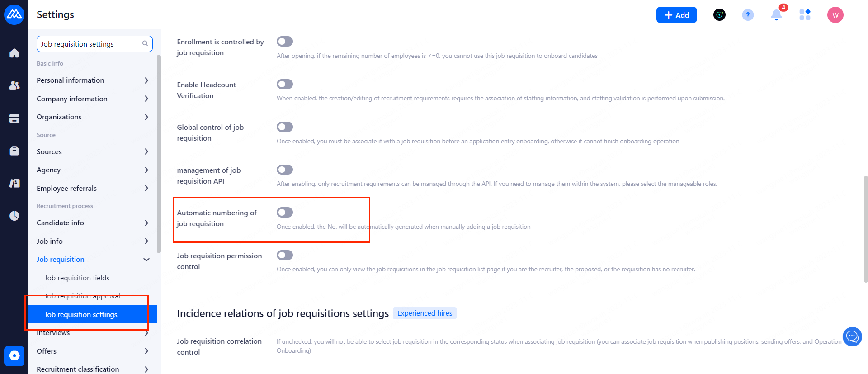Click the Experienced hires tag
Viewport: 868px width, 374px height.
click(x=425, y=313)
